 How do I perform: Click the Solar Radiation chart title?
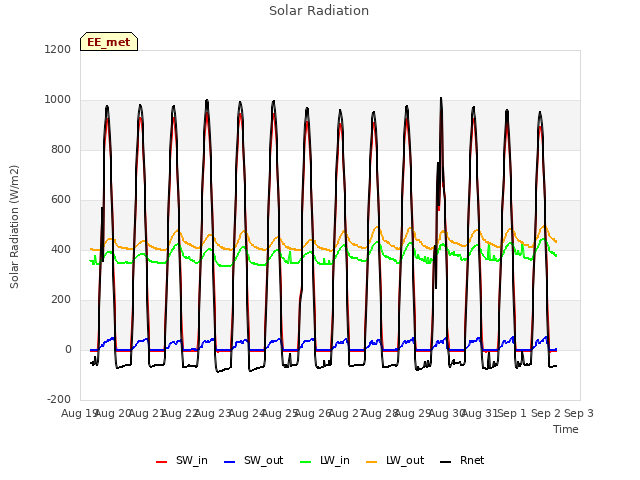coord(319,11)
